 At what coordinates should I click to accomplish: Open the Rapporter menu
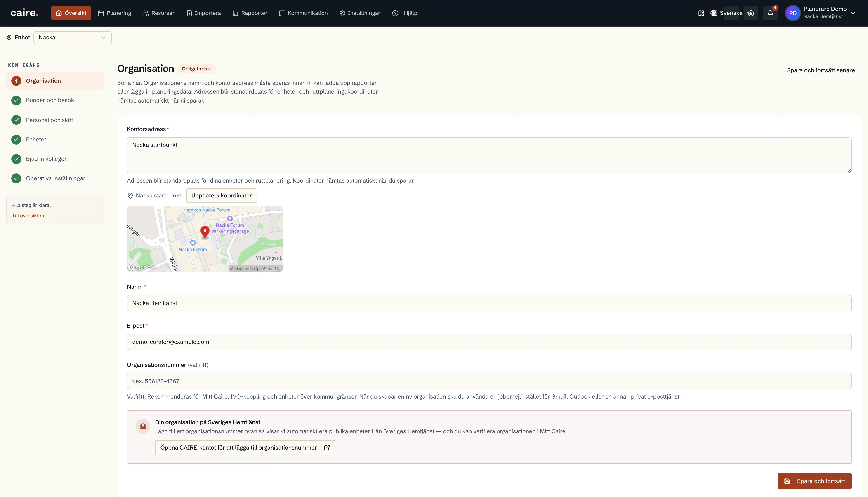250,13
